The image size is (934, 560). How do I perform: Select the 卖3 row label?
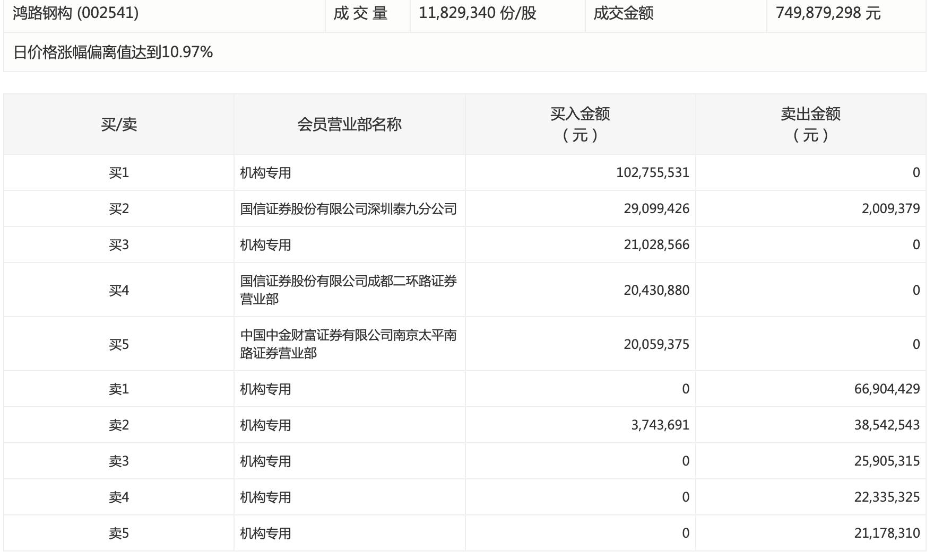tap(119, 461)
